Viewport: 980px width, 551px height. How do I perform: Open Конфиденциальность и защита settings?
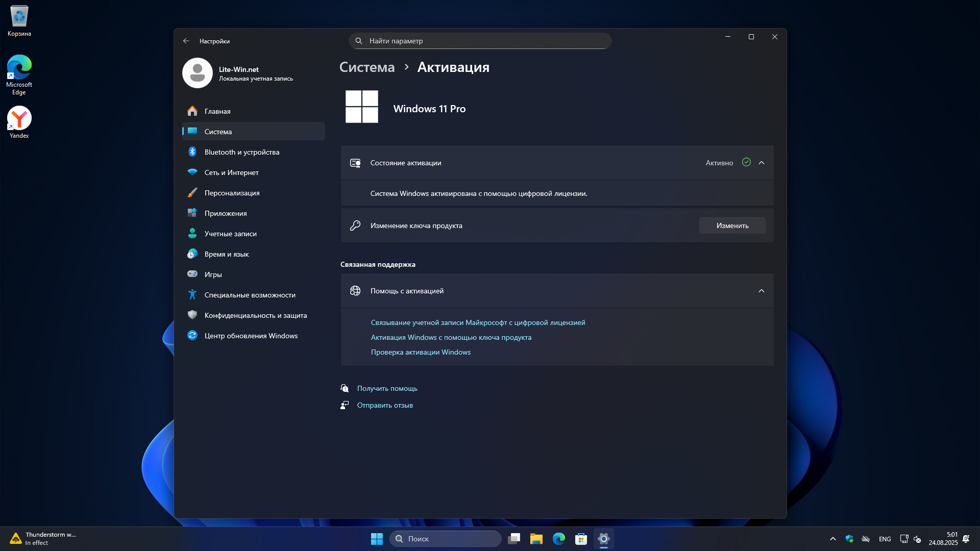pyautogui.click(x=255, y=315)
